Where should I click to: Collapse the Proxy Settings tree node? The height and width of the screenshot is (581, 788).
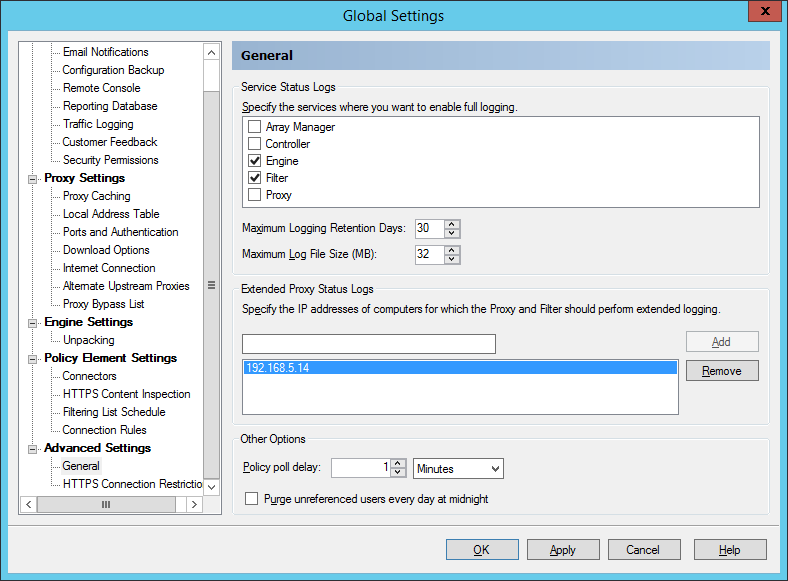point(33,179)
